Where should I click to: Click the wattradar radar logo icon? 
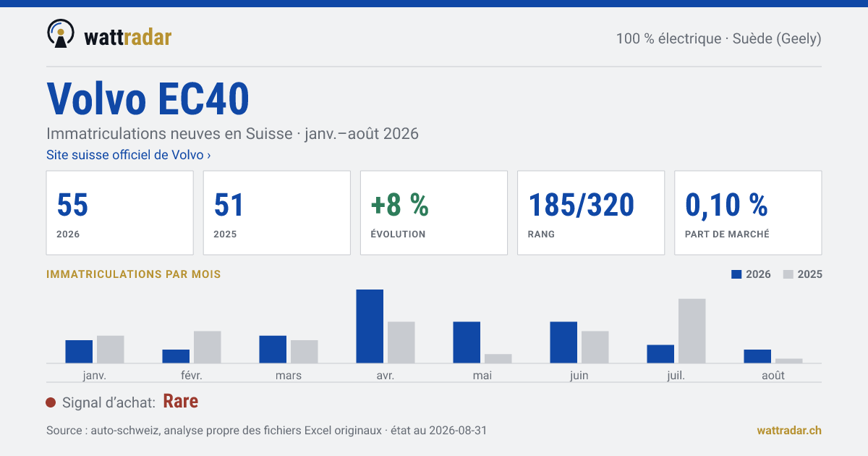(60, 34)
